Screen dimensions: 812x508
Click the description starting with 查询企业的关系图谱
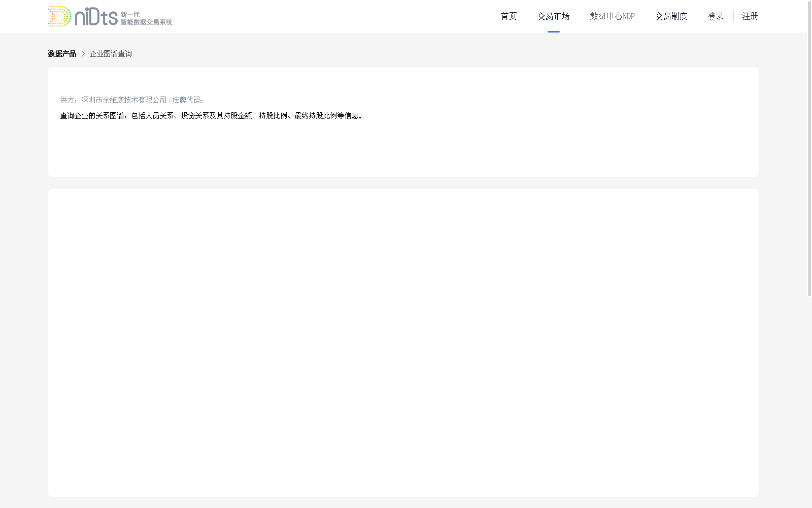211,116
